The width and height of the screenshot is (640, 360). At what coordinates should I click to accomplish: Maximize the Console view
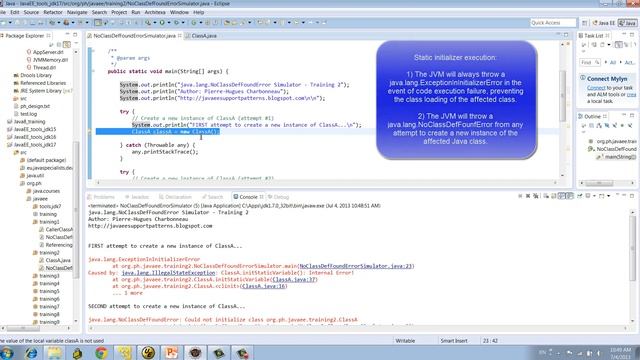(632, 196)
